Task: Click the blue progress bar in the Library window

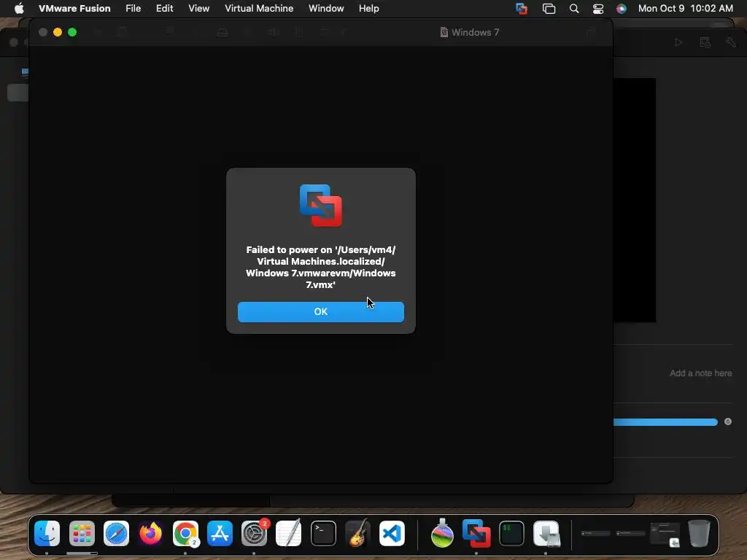Action: (x=665, y=422)
